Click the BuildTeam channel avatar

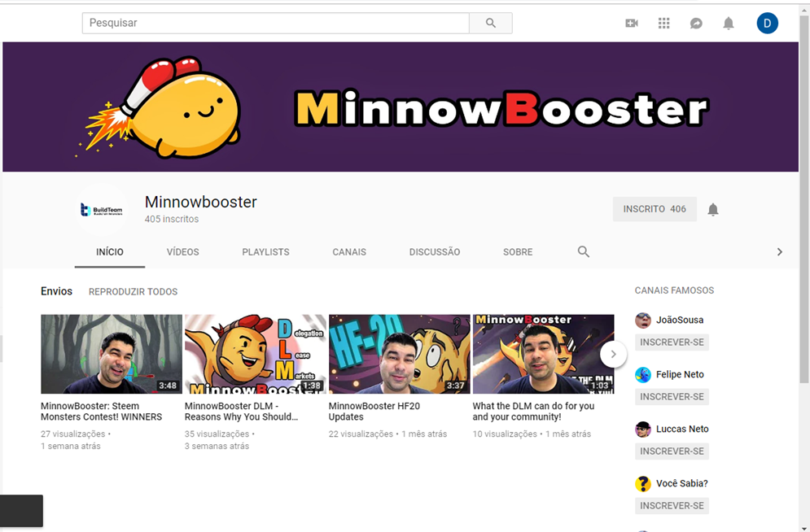[x=101, y=210]
